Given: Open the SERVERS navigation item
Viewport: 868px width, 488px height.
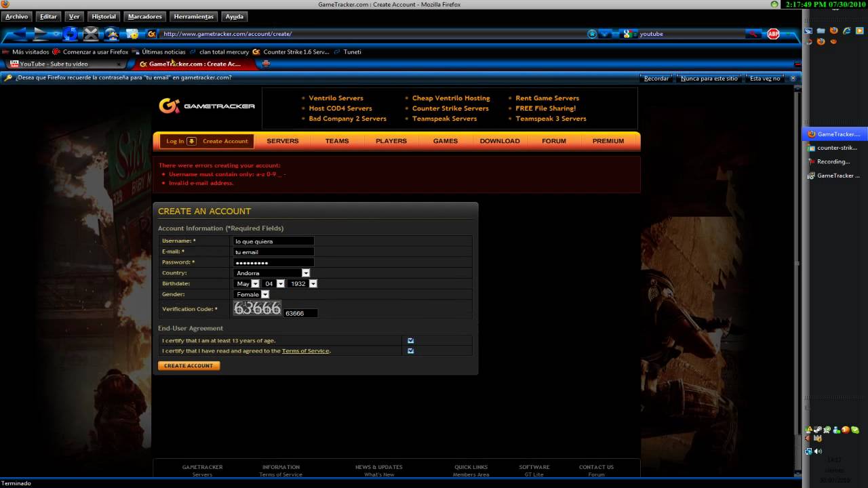Looking at the screenshot, I should (x=283, y=141).
